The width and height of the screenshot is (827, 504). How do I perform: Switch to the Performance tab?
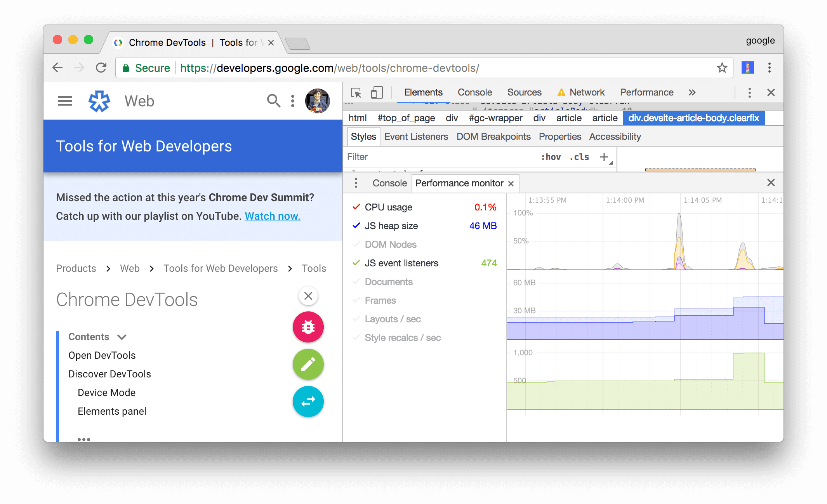tap(646, 93)
